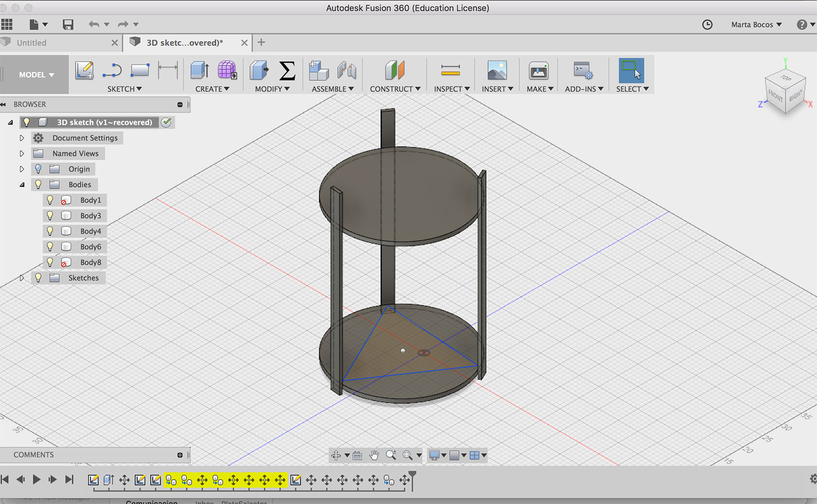Click the New Component assemble icon

319,70
